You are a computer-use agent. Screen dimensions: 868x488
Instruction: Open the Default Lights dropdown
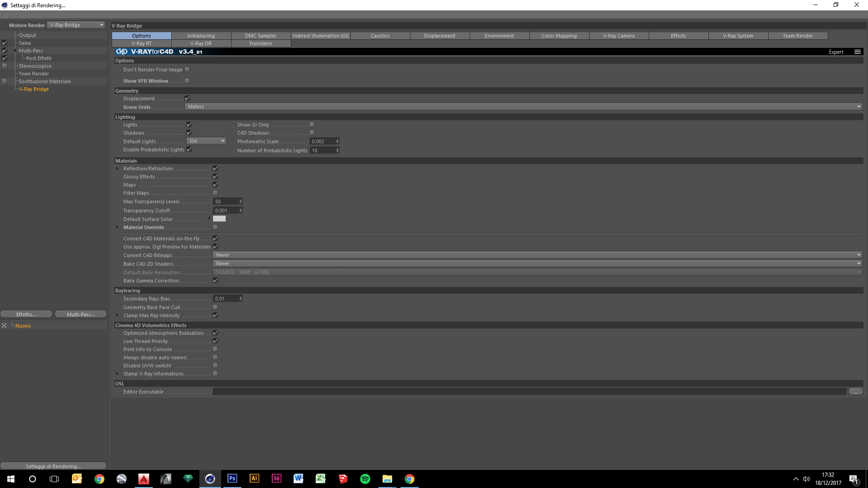pyautogui.click(x=206, y=141)
